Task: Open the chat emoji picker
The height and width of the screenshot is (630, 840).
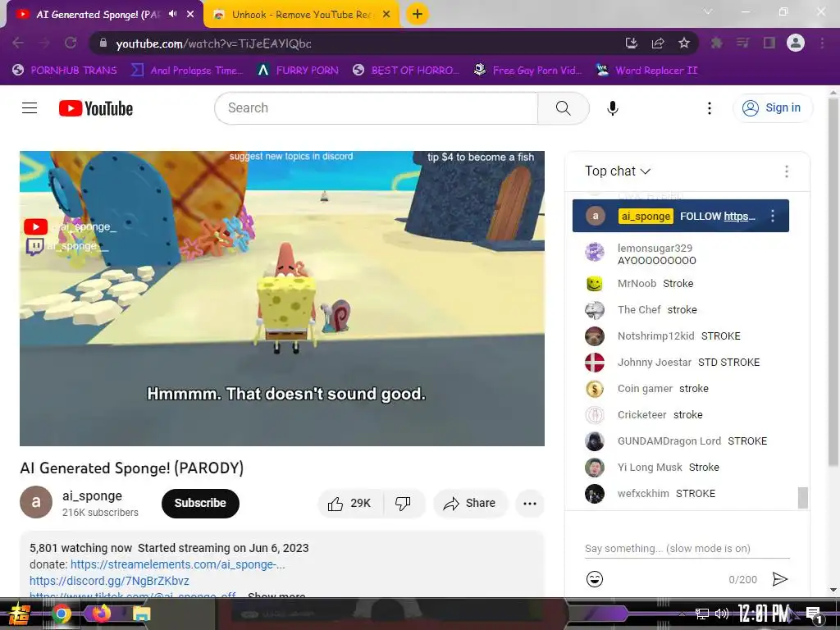Action: [595, 579]
